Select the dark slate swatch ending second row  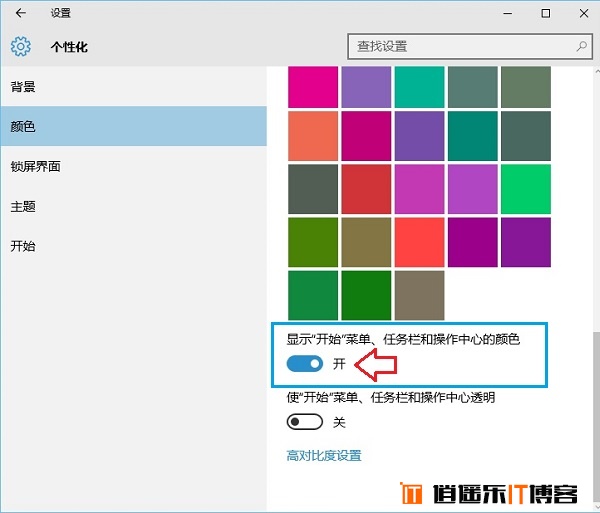click(526, 136)
